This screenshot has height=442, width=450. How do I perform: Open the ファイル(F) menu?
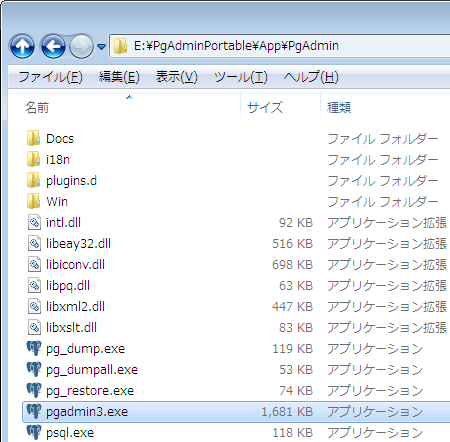point(51,77)
